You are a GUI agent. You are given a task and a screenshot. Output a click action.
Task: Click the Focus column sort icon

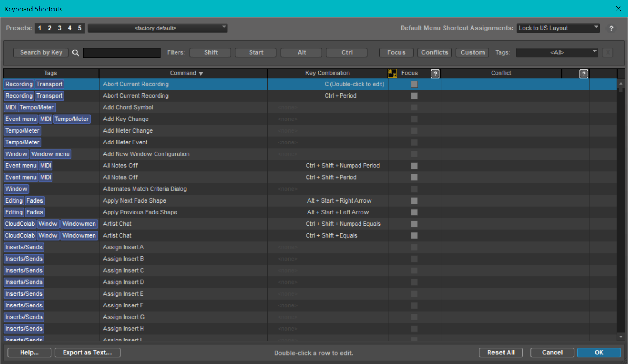click(392, 74)
